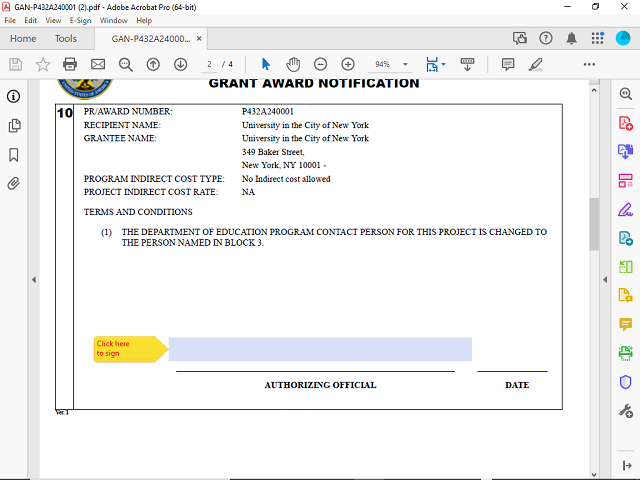Collapse the right tools pane arrow
640x480 pixels.
pos(603,279)
